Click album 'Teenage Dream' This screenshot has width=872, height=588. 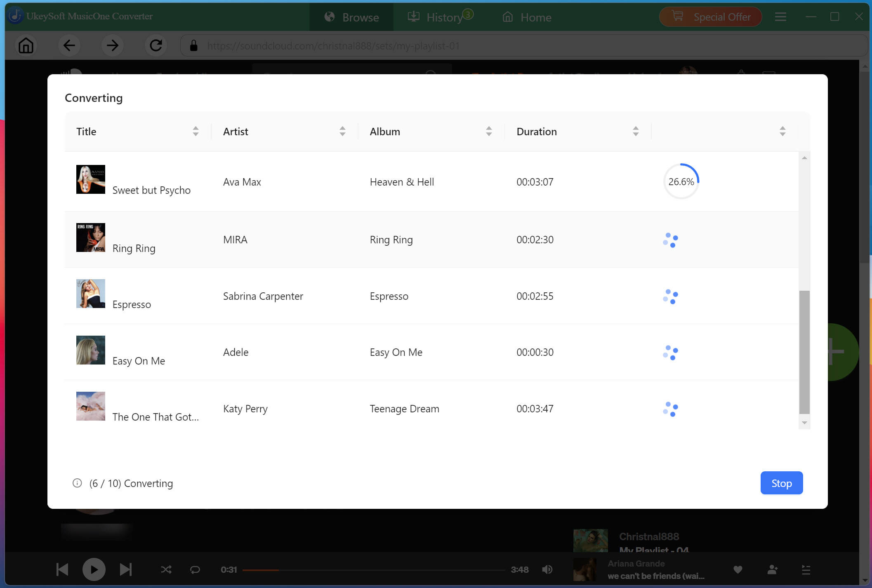click(x=404, y=409)
